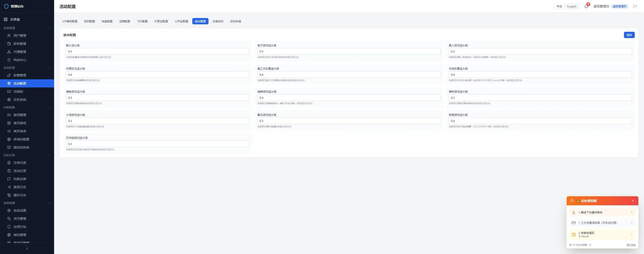Collapse the 活动彩票 sidebar group
The height and width of the screenshot is (254, 644).
click(49, 68)
